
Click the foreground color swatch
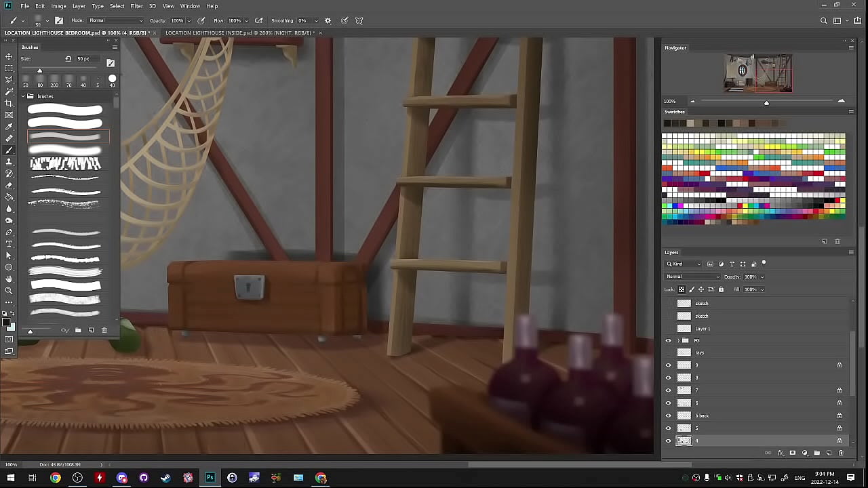[7, 323]
